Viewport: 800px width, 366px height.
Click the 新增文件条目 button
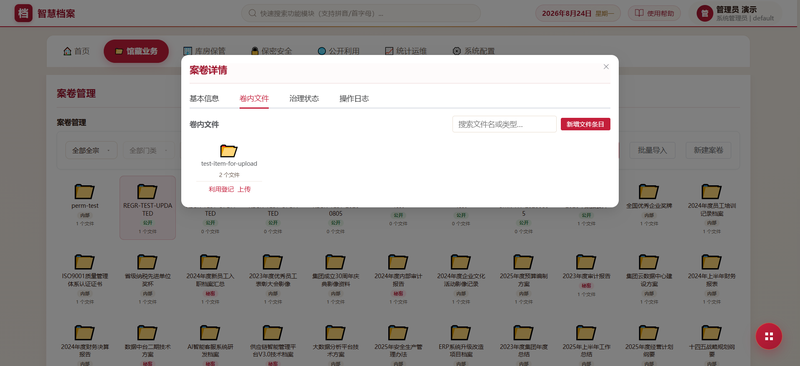[585, 124]
